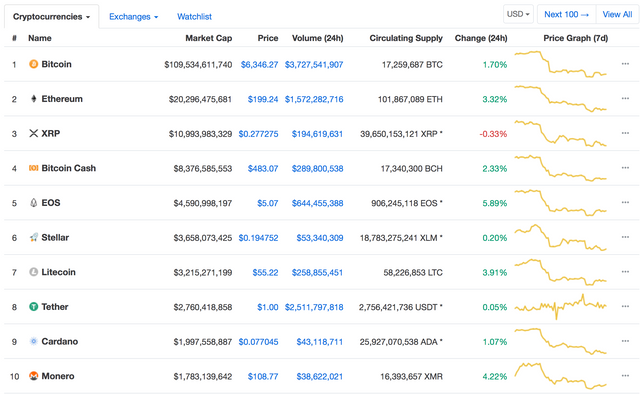Open the Litecoin name link
The height and width of the screenshot is (394, 640).
(x=58, y=272)
